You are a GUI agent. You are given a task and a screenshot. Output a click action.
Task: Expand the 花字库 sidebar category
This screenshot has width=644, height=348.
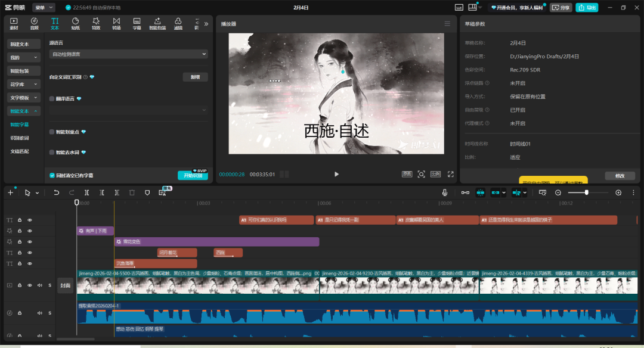(24, 84)
